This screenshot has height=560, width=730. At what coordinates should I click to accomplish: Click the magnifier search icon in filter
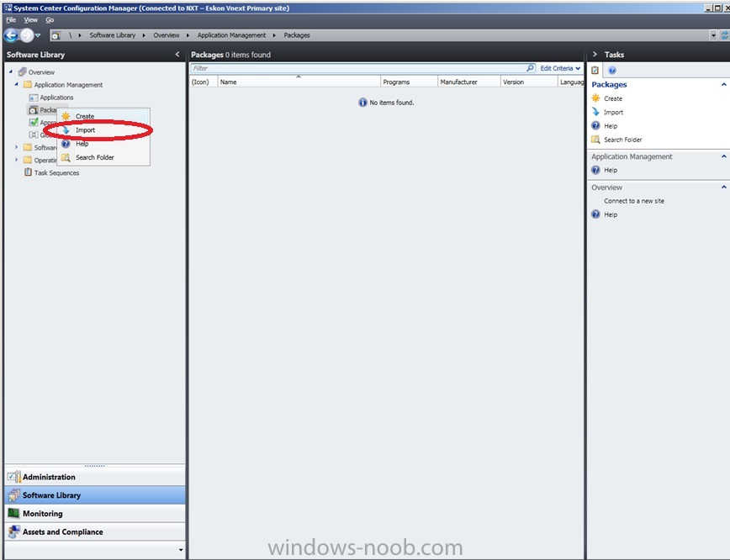(x=531, y=68)
